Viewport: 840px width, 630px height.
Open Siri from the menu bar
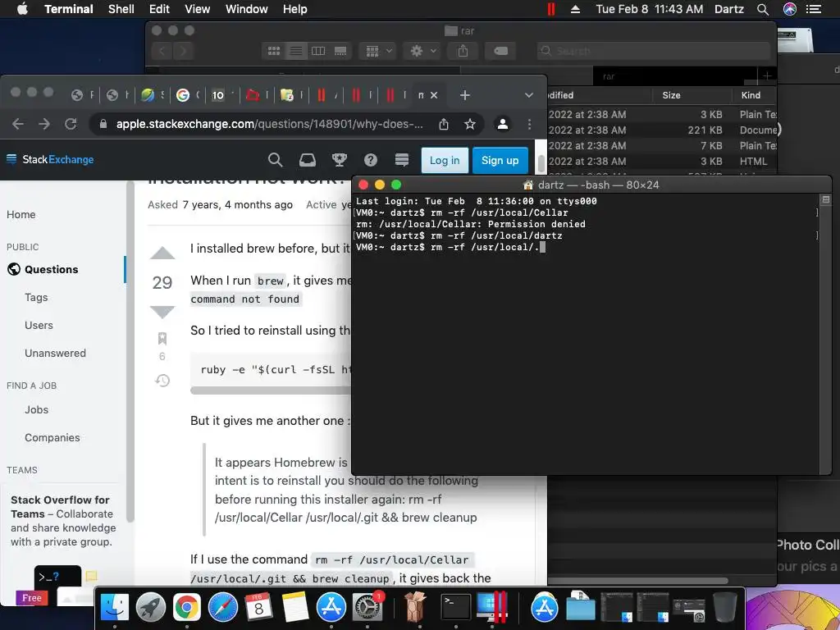click(790, 9)
